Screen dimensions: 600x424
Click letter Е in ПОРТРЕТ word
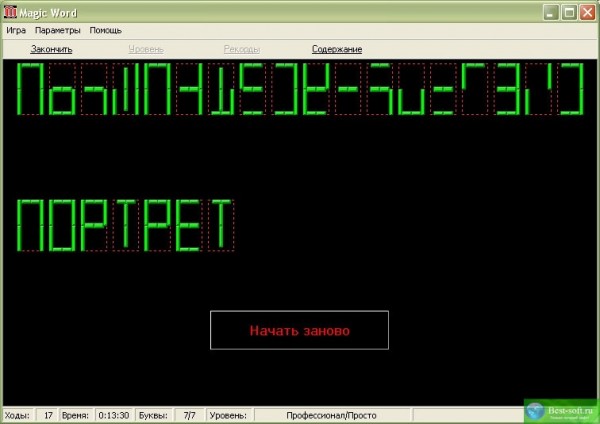pos(189,225)
